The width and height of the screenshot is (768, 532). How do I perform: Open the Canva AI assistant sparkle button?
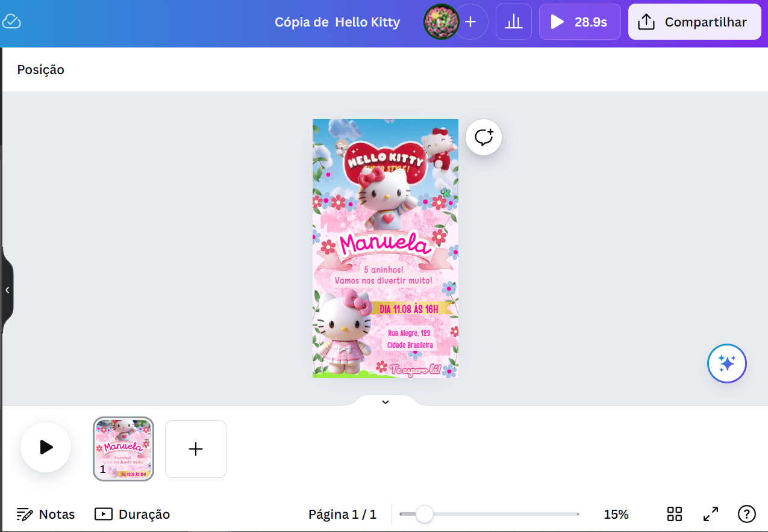[x=726, y=363]
